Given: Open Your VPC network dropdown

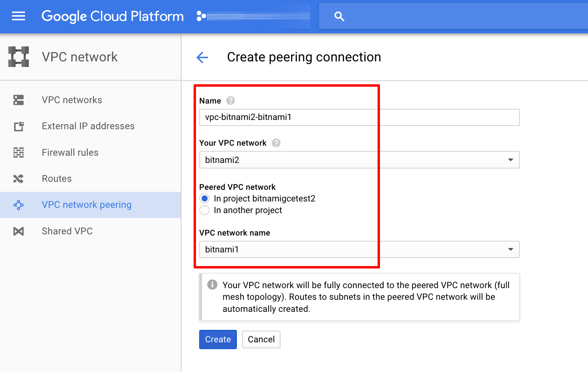Looking at the screenshot, I should (x=359, y=160).
